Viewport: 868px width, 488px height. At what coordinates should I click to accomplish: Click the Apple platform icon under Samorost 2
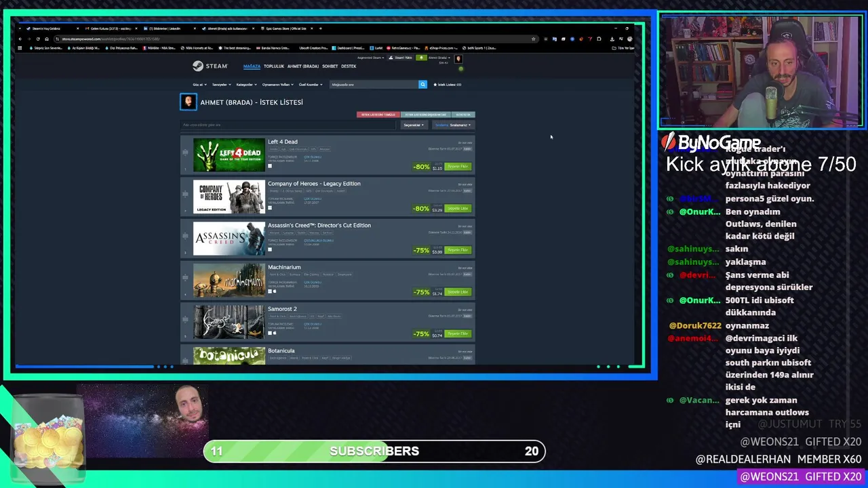[x=275, y=333]
